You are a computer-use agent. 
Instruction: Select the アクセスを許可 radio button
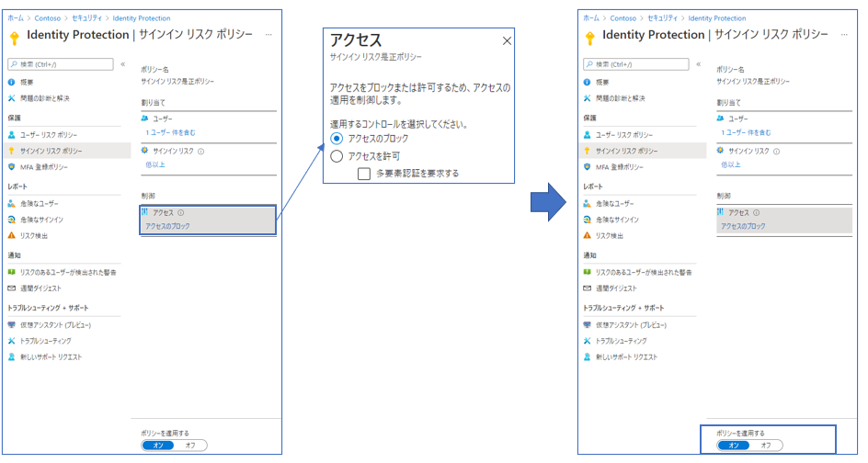click(337, 156)
